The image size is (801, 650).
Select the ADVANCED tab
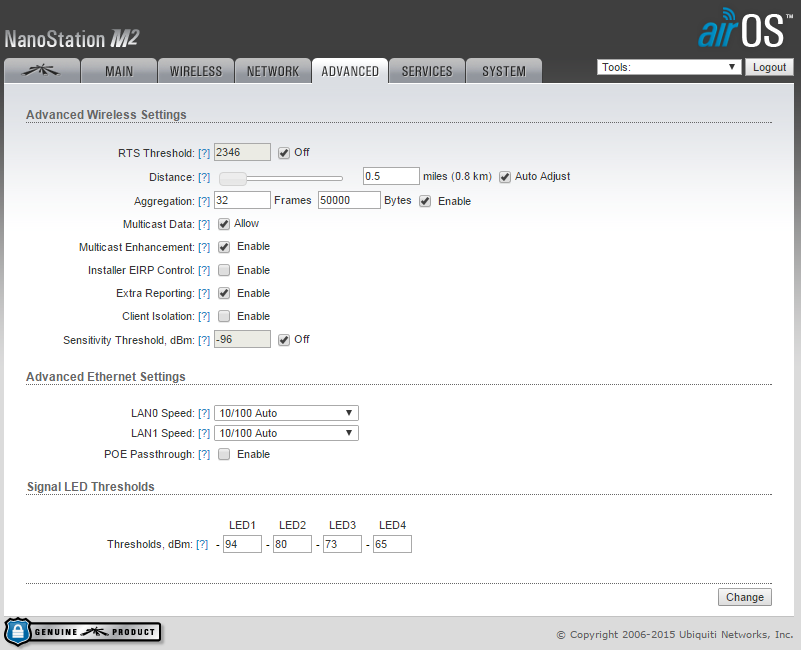click(350, 71)
